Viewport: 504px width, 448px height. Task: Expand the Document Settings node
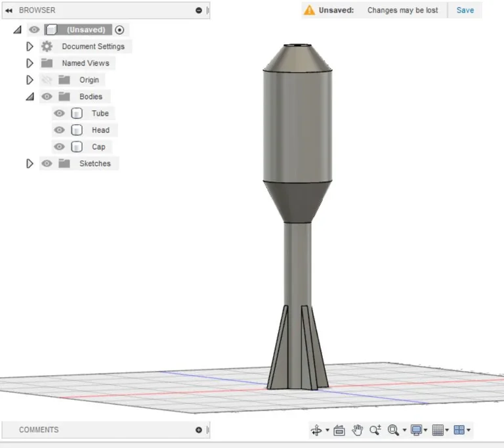click(30, 47)
